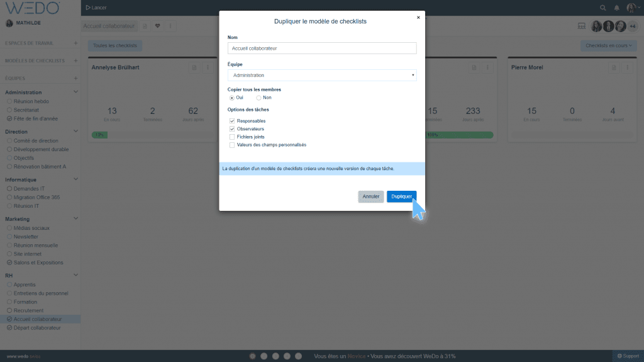Open notifications bell icon
Screen dimensions: 644x362
tap(616, 8)
